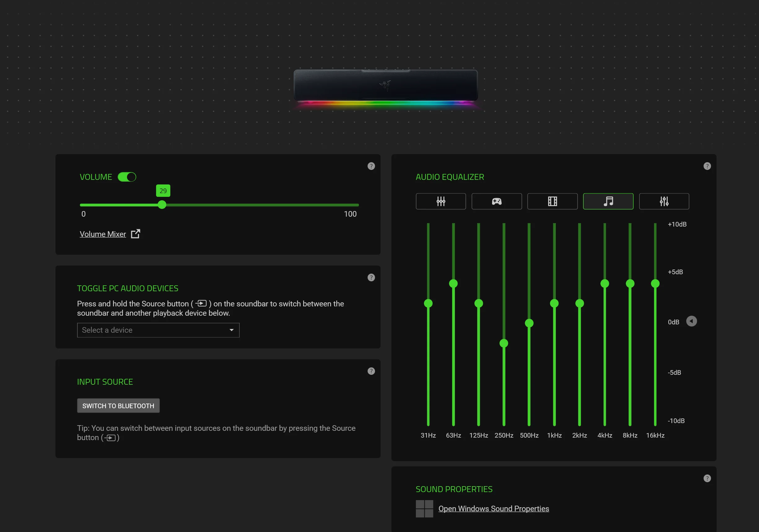Image resolution: width=759 pixels, height=532 pixels.
Task: Click the reset arrow next to 0dB
Action: (691, 321)
